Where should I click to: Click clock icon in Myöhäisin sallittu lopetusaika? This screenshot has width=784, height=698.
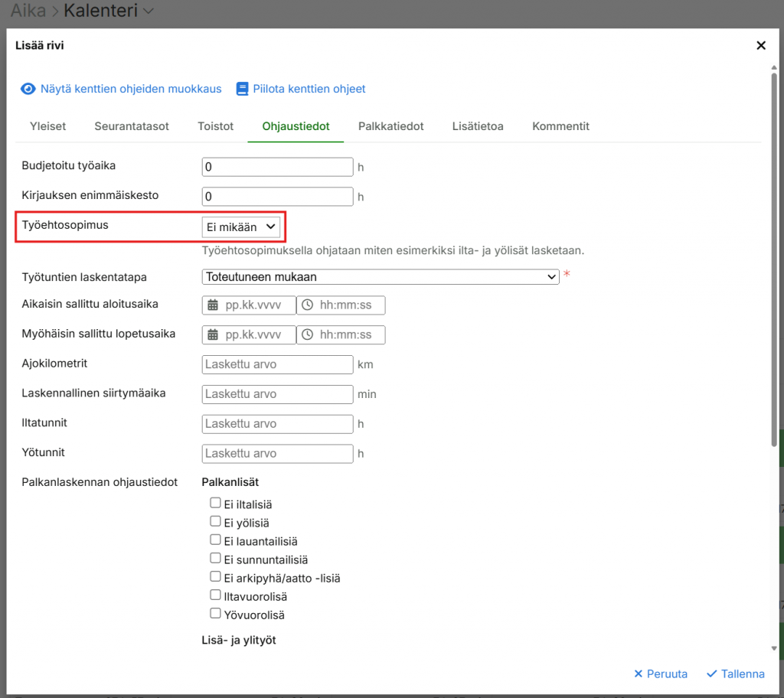pos(308,335)
